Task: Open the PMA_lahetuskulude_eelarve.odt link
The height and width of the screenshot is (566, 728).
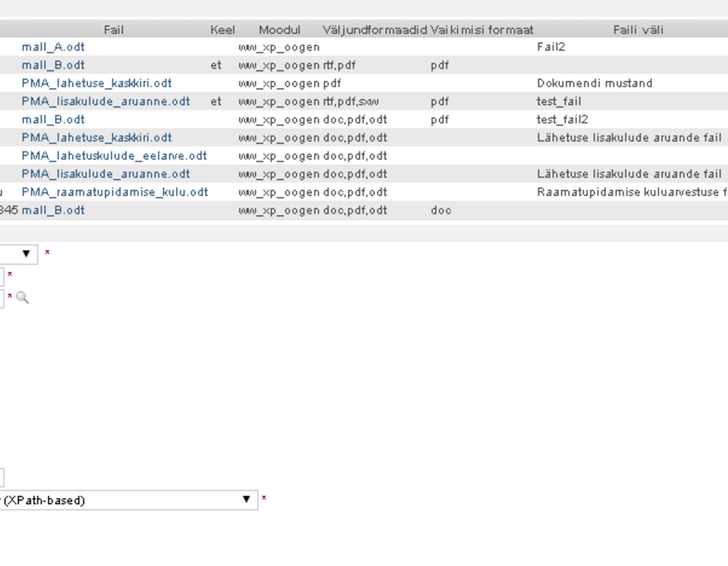Action: [x=114, y=155]
